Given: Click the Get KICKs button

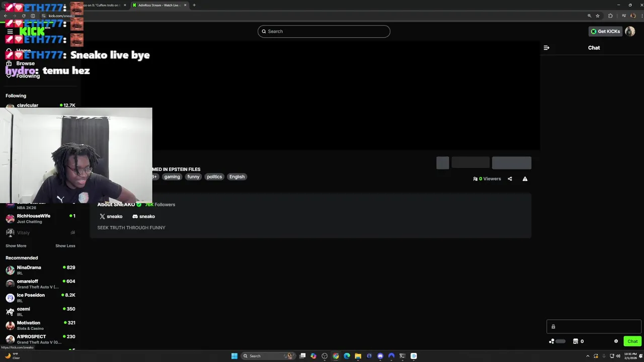Looking at the screenshot, I should (605, 31).
